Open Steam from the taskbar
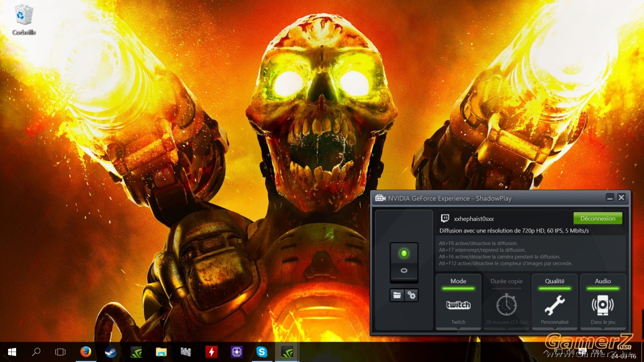The image size is (644, 362). (111, 352)
